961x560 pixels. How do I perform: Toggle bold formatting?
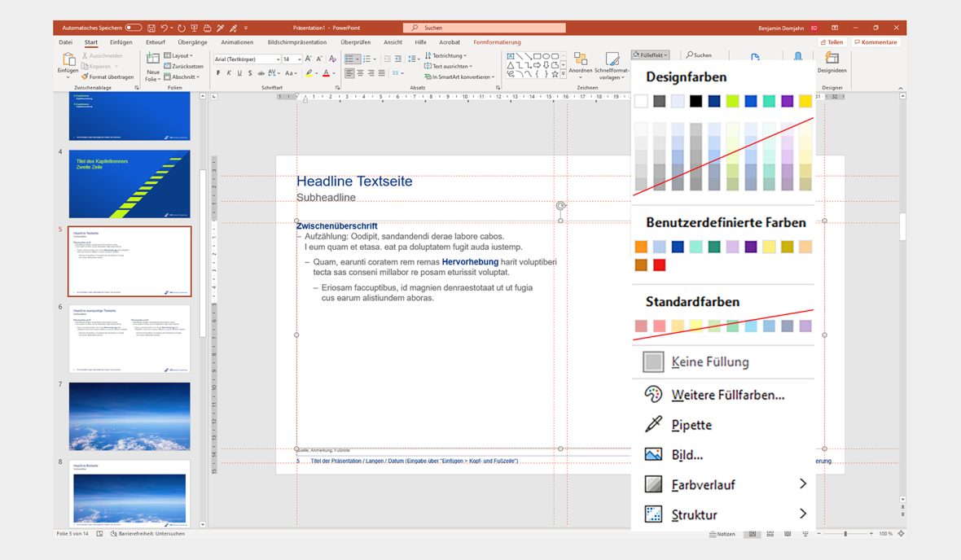pyautogui.click(x=218, y=73)
